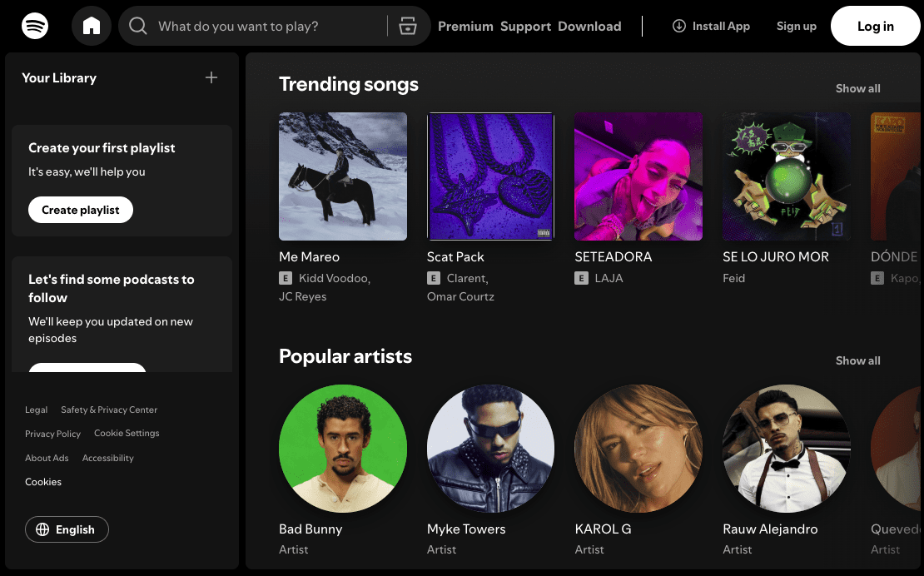Open Rauw Alejandro artist photo
The image size is (924, 576).
[787, 449]
